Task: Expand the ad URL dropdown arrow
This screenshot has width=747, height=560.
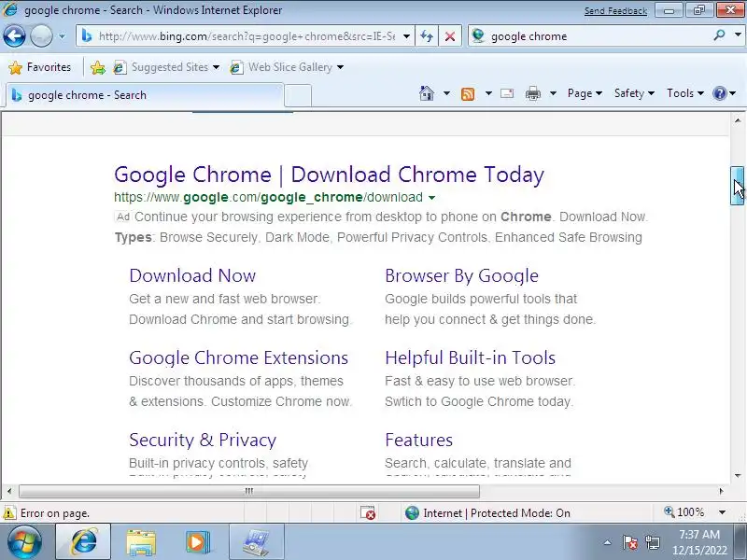Action: (x=431, y=198)
